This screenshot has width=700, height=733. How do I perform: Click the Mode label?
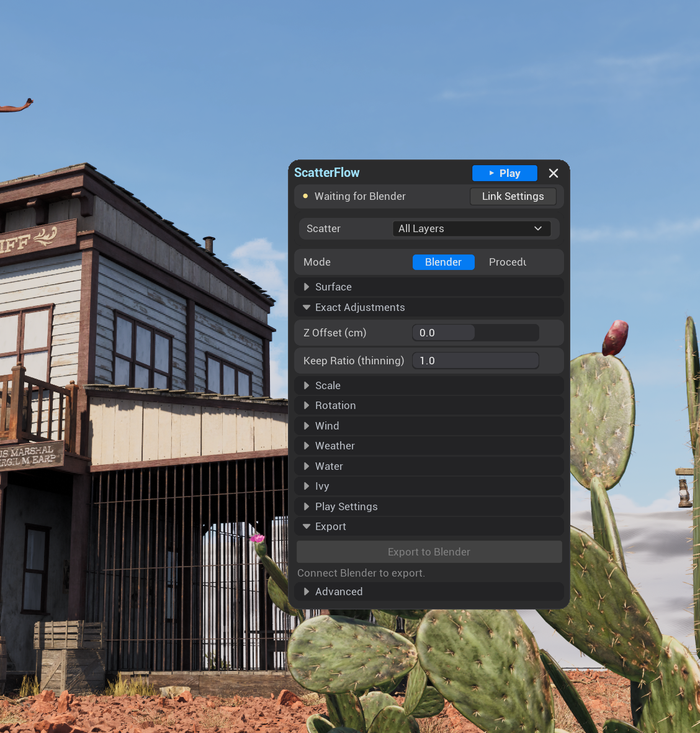pos(317,263)
